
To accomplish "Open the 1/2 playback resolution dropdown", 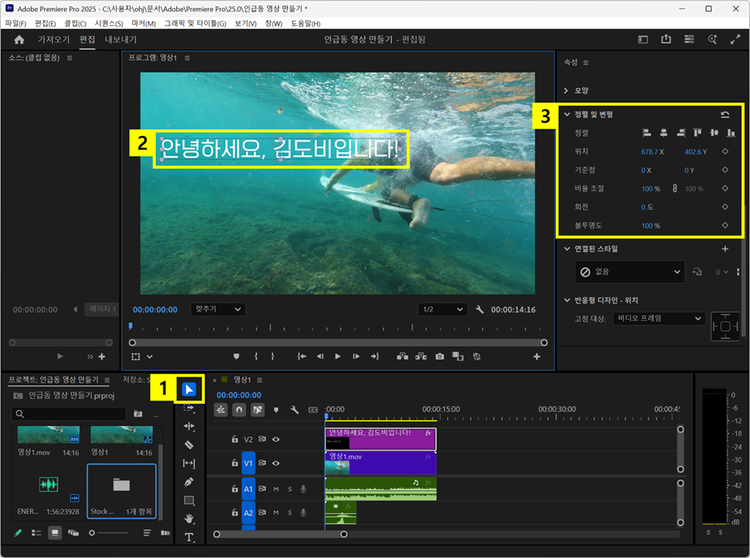I will pos(442,310).
